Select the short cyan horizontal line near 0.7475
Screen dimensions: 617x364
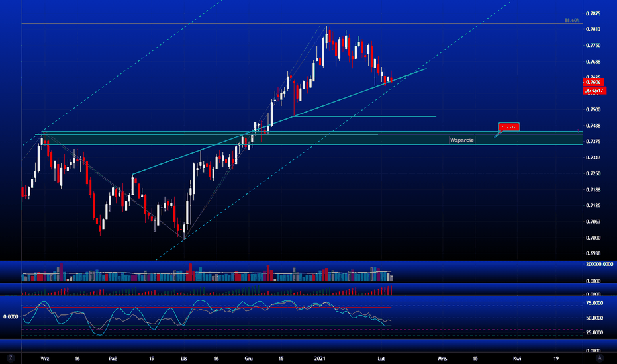[365, 116]
